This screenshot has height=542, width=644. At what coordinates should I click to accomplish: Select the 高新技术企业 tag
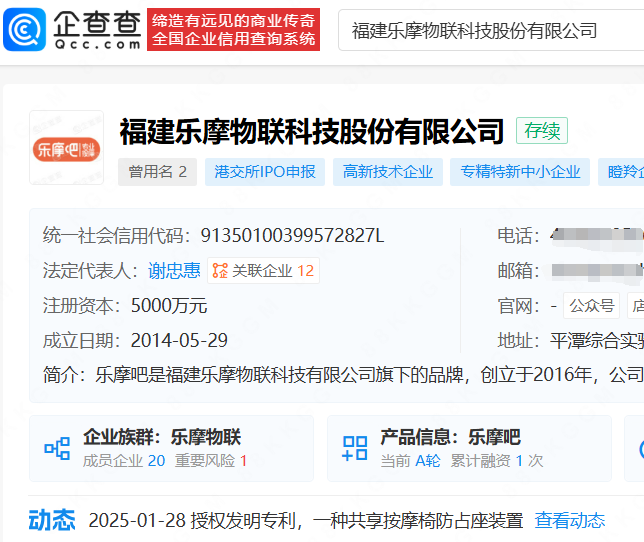388,172
